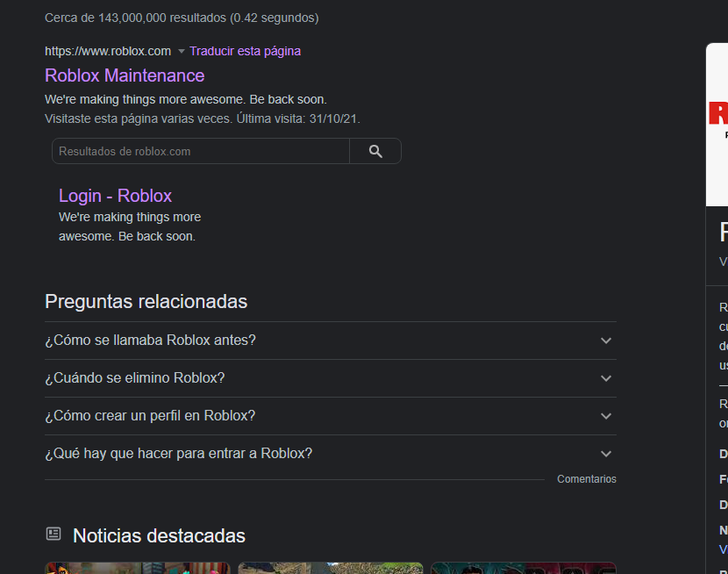Click the search magnifier in roblox.com box
The width and height of the screenshot is (728, 574).
(x=375, y=151)
